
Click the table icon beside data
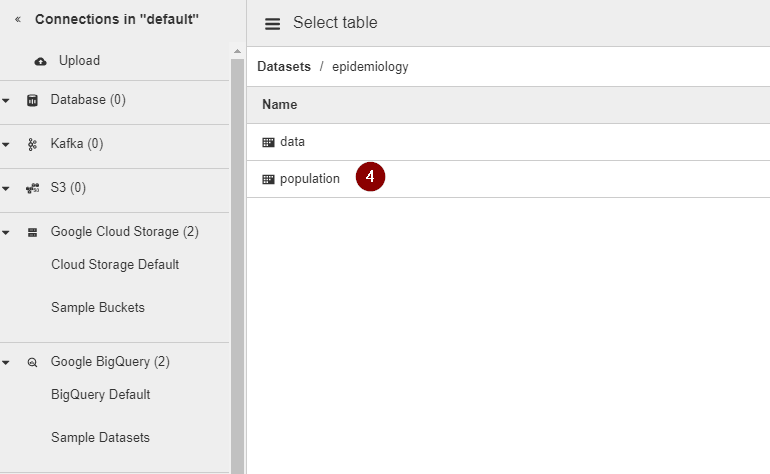point(268,142)
